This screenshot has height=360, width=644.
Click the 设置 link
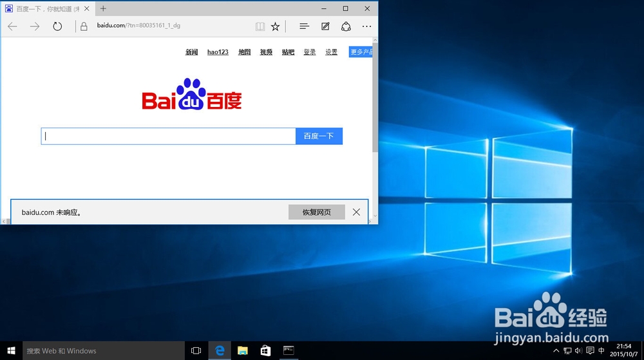coord(332,52)
